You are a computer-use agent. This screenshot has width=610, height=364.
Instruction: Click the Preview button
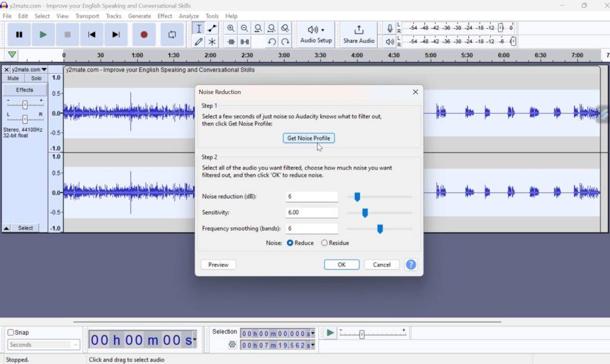218,264
